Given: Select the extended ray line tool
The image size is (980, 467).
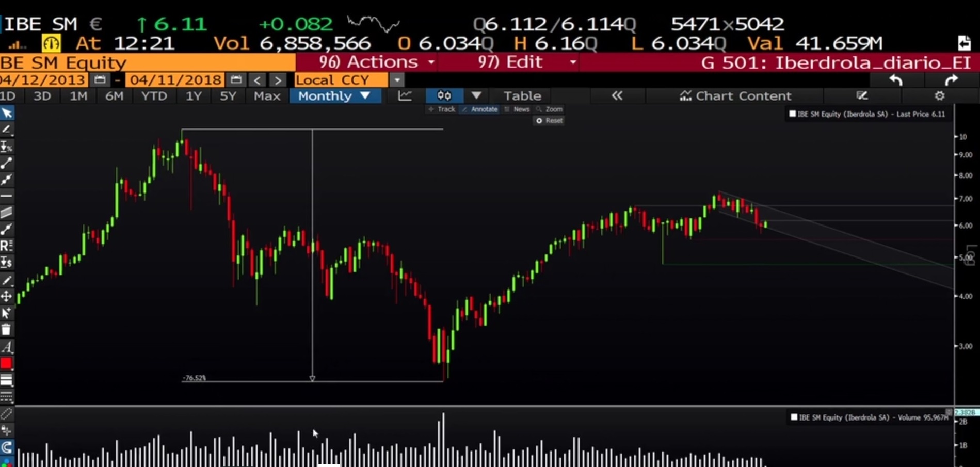Looking at the screenshot, I should [7, 180].
